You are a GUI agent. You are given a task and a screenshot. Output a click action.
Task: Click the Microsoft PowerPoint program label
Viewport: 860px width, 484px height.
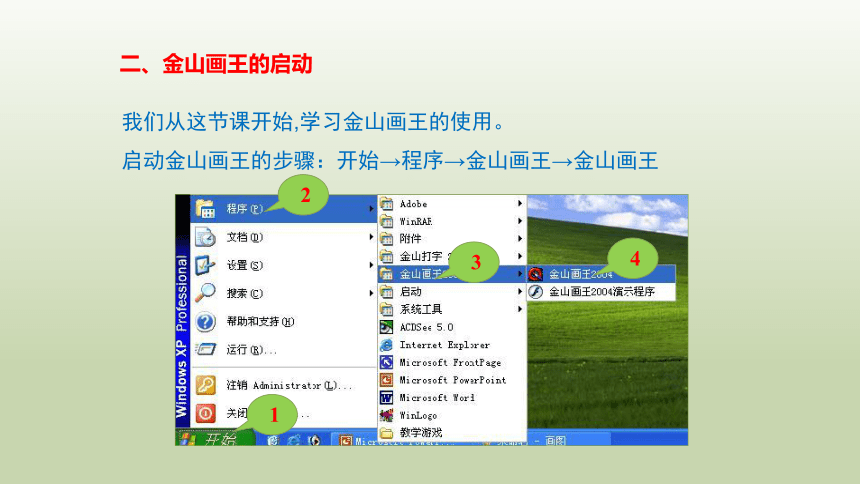453,380
